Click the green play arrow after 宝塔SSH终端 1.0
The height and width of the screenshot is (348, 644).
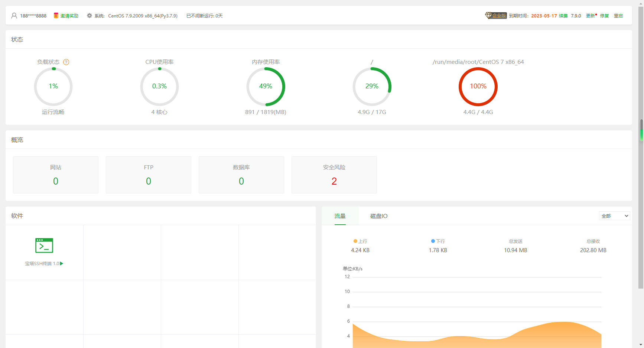tap(62, 263)
